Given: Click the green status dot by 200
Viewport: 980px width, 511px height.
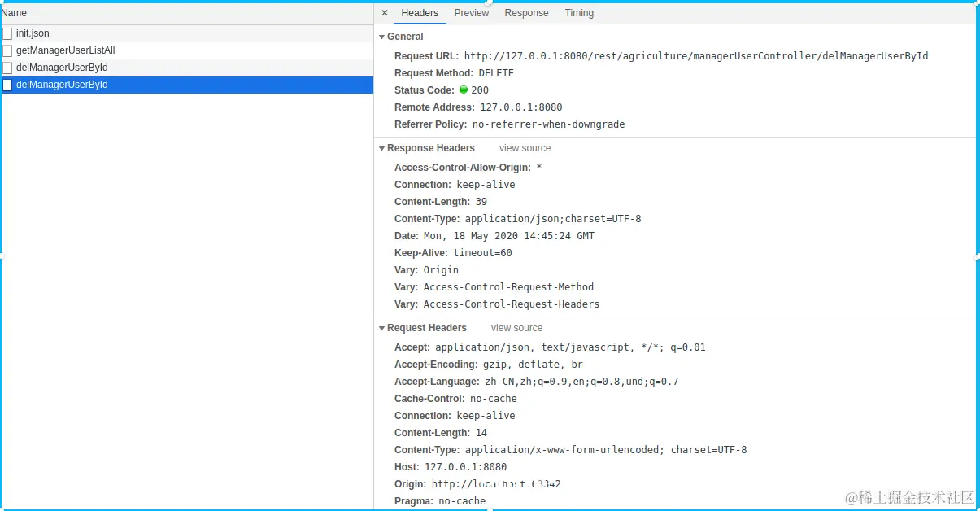Looking at the screenshot, I should pos(464,90).
